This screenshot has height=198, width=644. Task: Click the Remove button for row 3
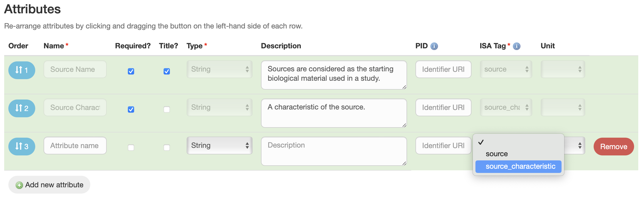tap(613, 147)
